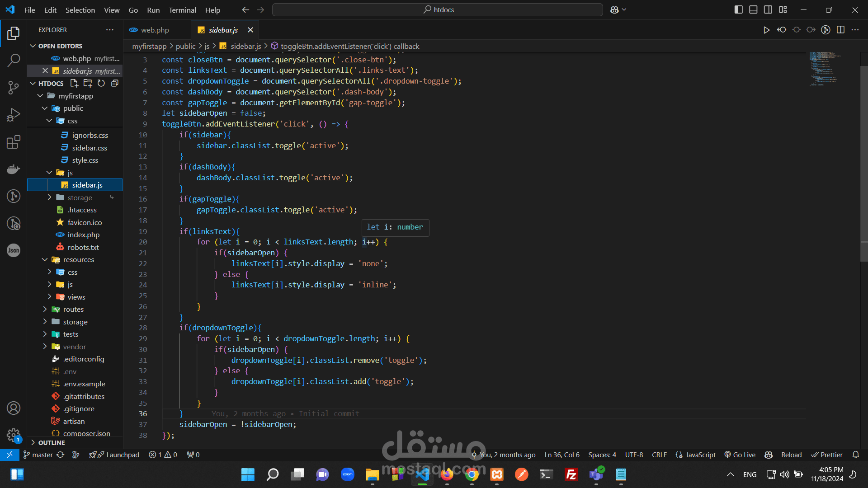This screenshot has height=488, width=868.
Task: Click the htdocs command center search box
Action: pyautogui.click(x=437, y=9)
